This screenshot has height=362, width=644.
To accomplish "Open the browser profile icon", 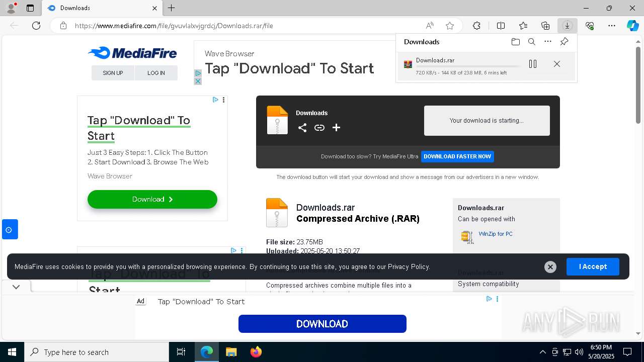I will [x=11, y=8].
